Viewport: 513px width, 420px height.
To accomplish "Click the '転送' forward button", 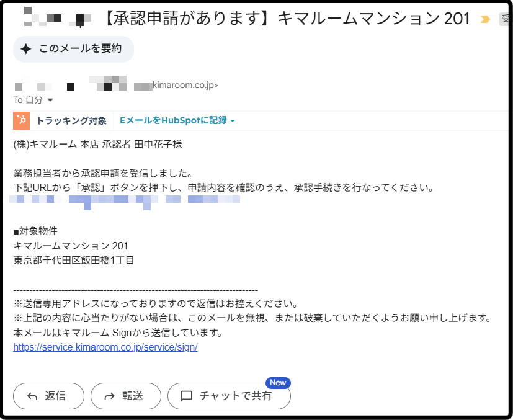I will 126,396.
